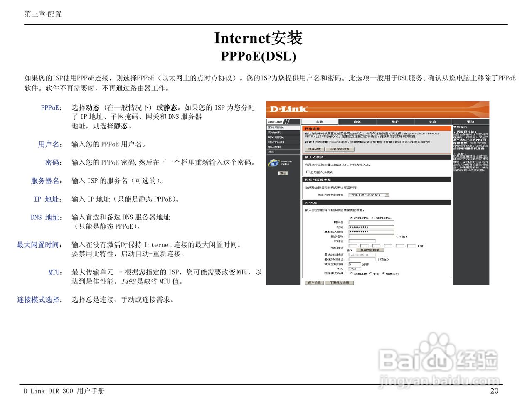Click the 服务名称 input field

(x=371, y=236)
